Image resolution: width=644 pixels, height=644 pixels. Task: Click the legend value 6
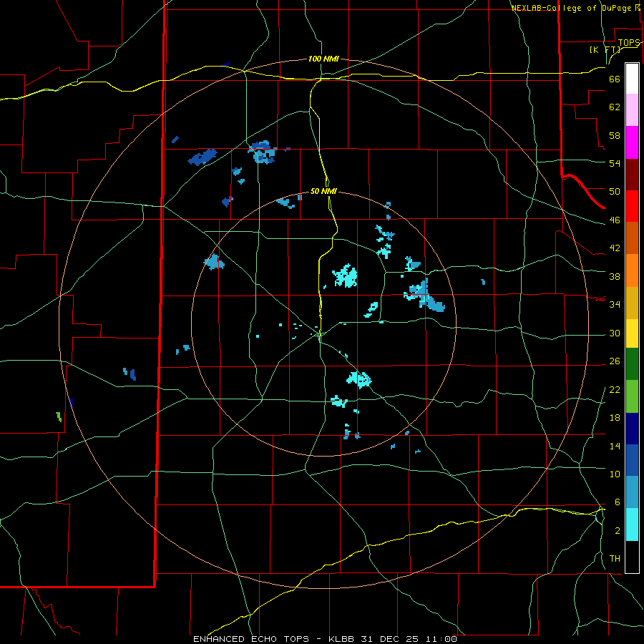[617, 502]
